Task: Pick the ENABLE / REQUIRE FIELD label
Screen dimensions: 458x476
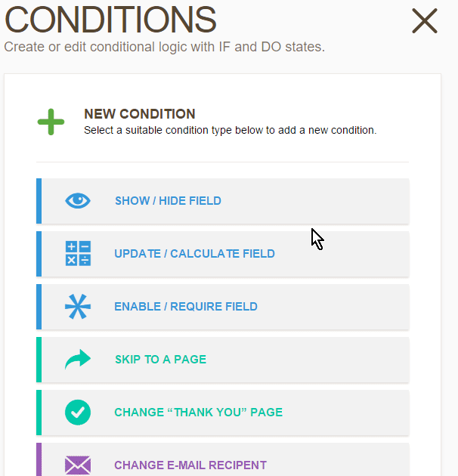Action: click(186, 307)
